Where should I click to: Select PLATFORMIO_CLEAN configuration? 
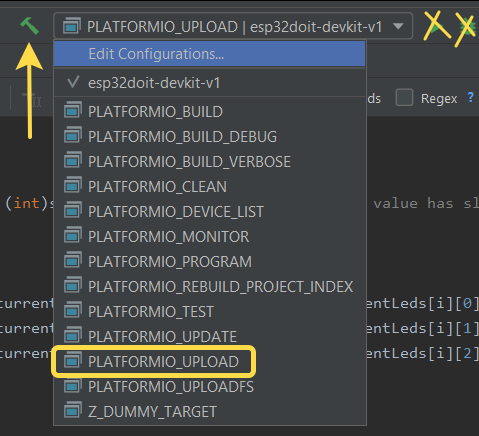[x=209, y=186]
